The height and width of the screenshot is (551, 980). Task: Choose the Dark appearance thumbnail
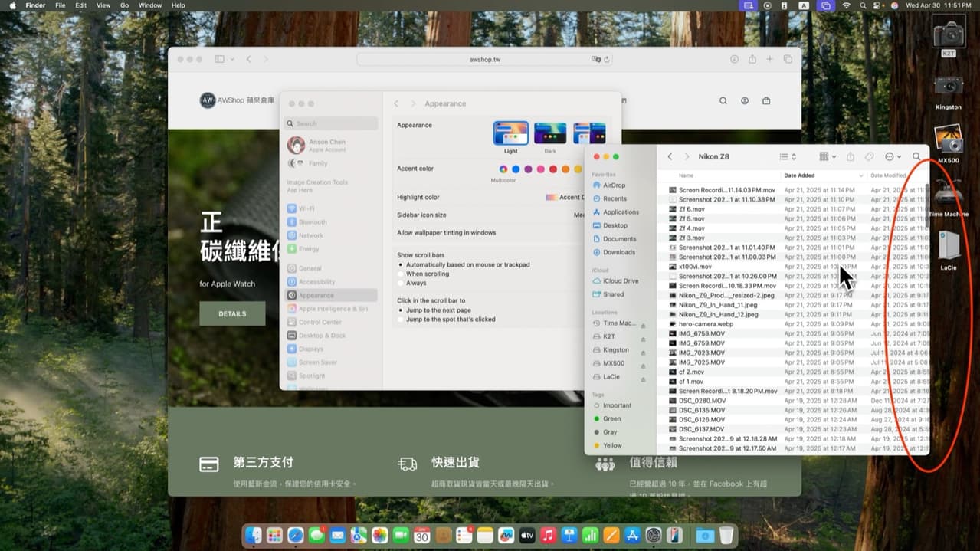pos(550,133)
